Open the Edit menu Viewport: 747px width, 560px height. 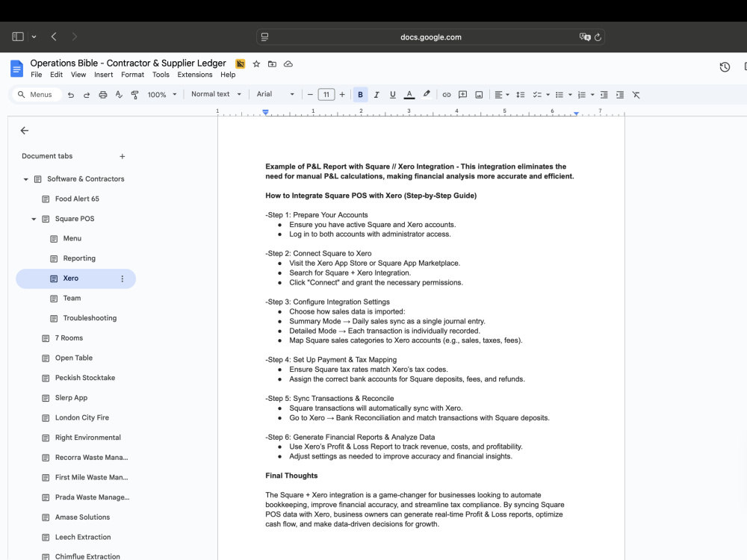click(56, 75)
